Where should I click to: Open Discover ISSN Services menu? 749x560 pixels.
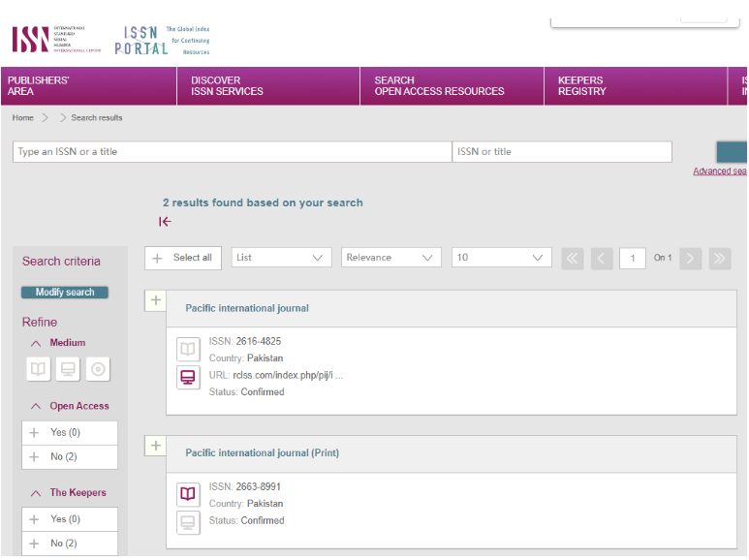pyautogui.click(x=227, y=86)
